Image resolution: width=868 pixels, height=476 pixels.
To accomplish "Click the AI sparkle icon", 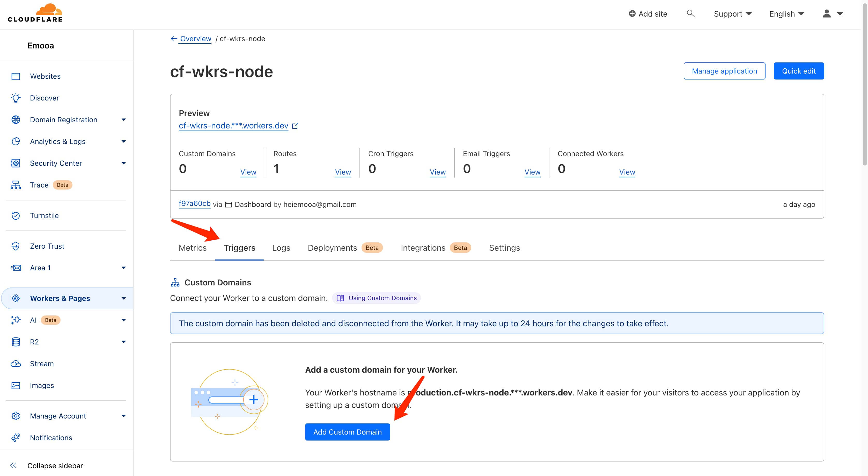I will pos(16,320).
